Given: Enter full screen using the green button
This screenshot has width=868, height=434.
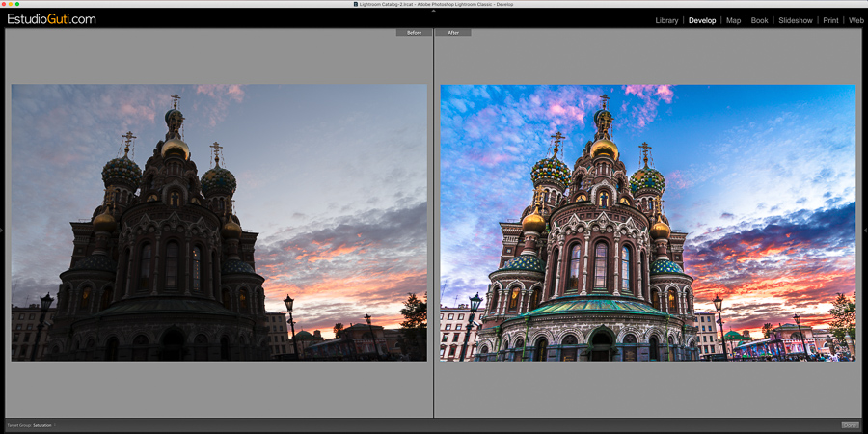Looking at the screenshot, I should (x=17, y=4).
